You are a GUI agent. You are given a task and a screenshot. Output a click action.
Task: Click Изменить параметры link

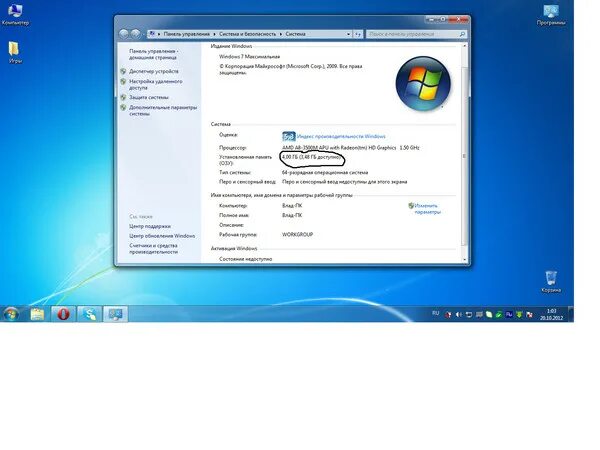click(427, 209)
